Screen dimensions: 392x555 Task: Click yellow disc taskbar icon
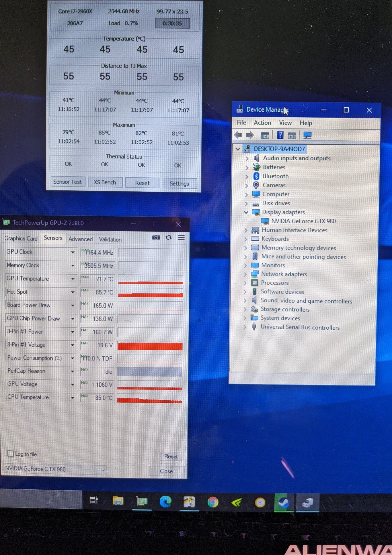point(260,503)
